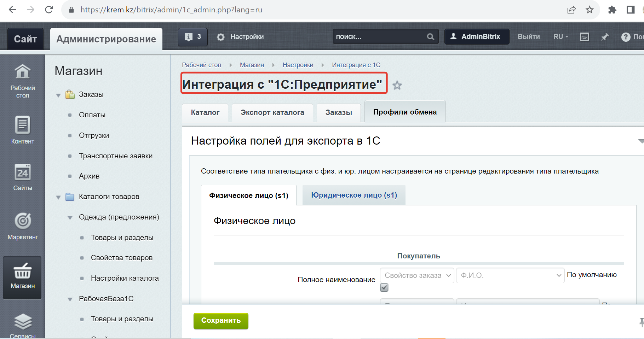The image size is (644, 339).
Task: Select the Профили обмена tab
Action: click(x=405, y=112)
